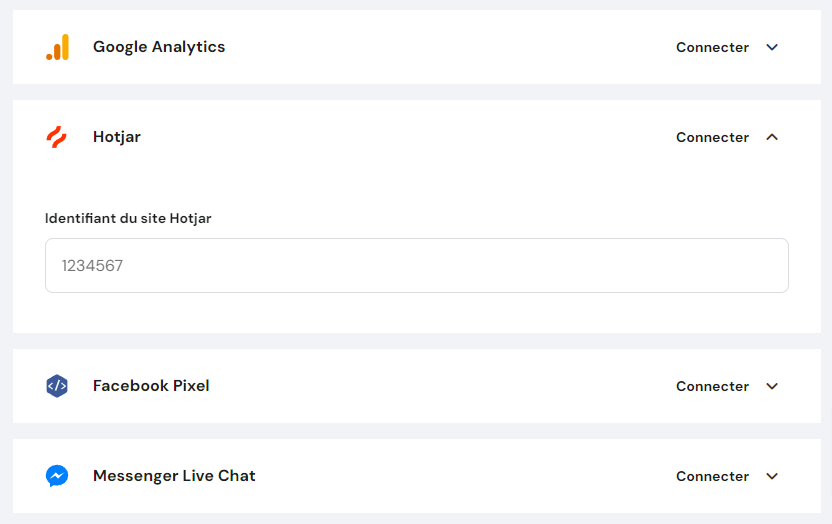Expand the Messenger Live Chat section chevron
832x524 pixels.
[x=772, y=476]
